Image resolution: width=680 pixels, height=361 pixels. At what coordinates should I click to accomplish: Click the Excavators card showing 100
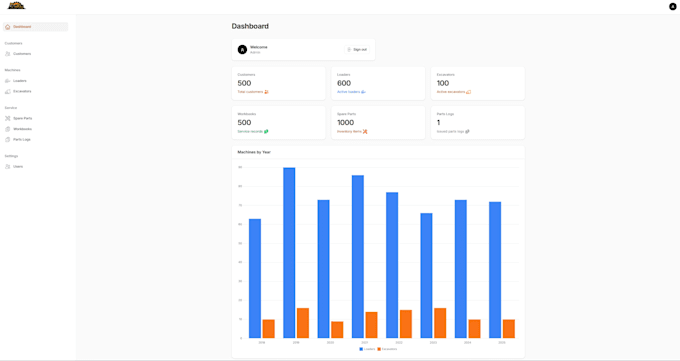coord(477,83)
